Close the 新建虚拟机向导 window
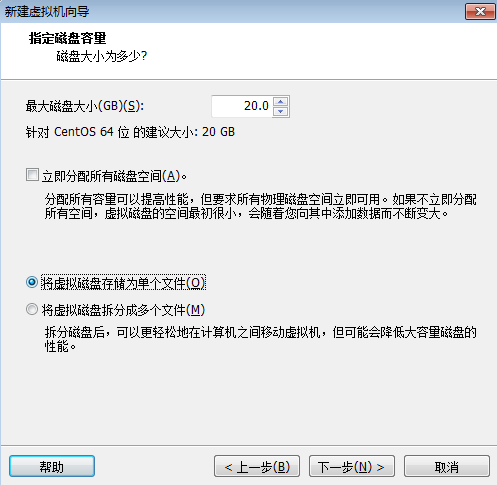 [480, 12]
